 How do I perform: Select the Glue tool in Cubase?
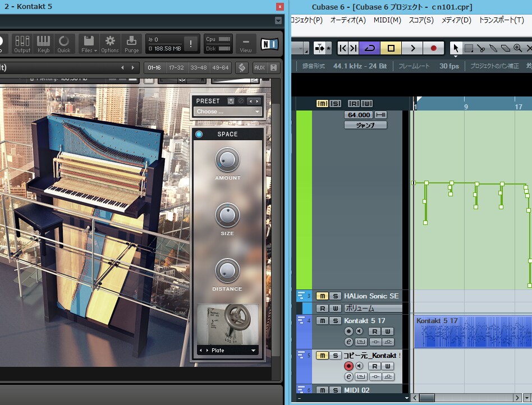(x=493, y=48)
